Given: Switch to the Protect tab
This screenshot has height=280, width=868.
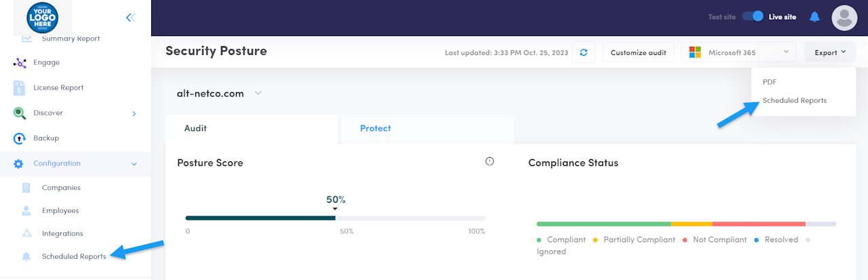Looking at the screenshot, I should pyautogui.click(x=375, y=128).
